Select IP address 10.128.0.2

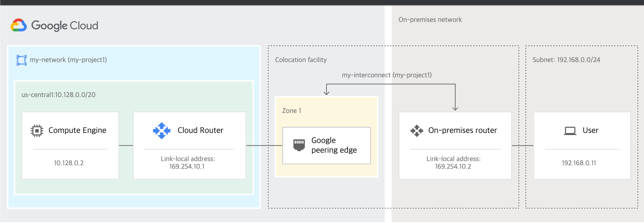[69, 163]
